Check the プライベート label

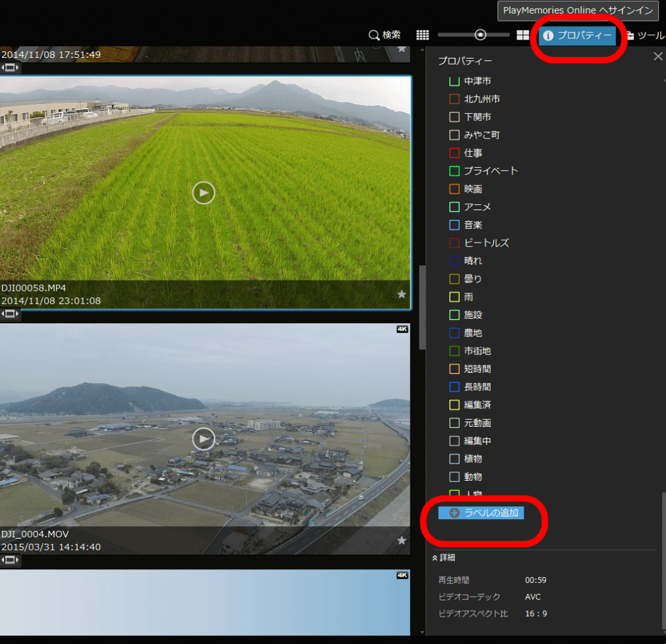(454, 171)
